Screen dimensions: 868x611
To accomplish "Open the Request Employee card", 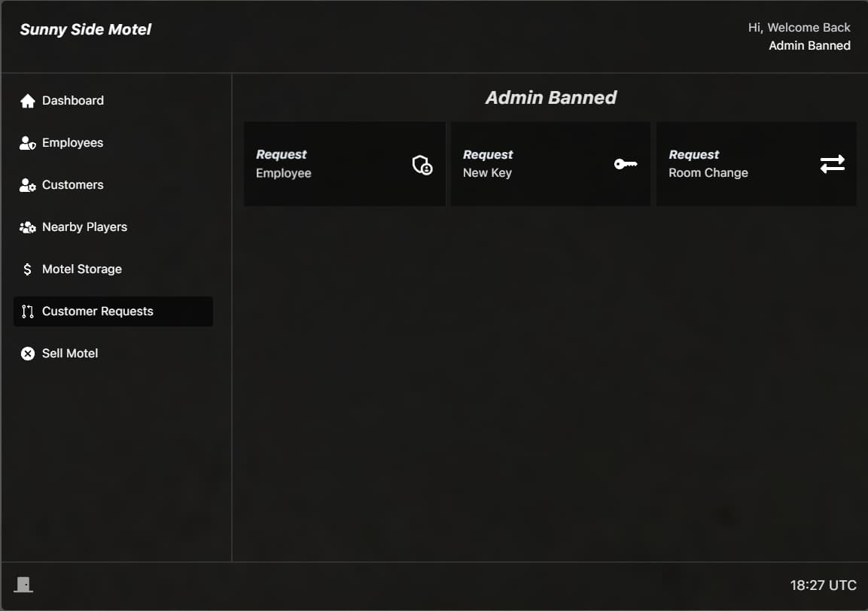I will coord(344,164).
